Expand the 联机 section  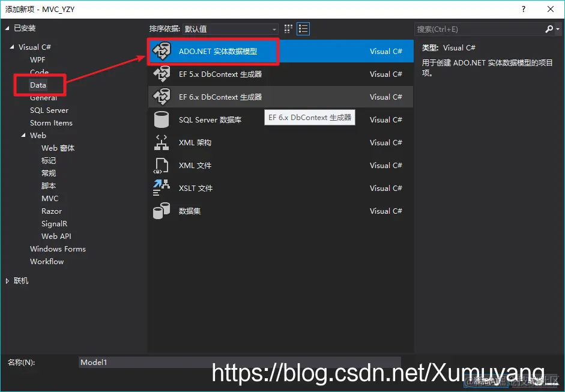(7, 281)
